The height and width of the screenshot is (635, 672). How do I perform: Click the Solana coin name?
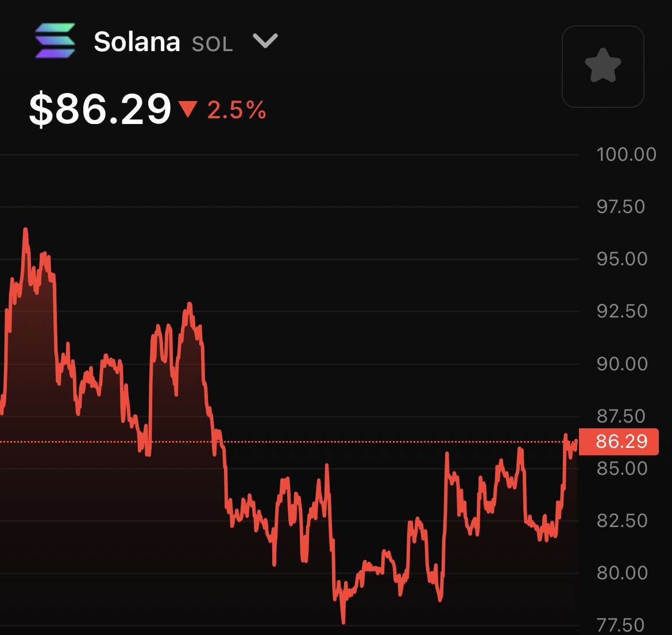[x=137, y=42]
